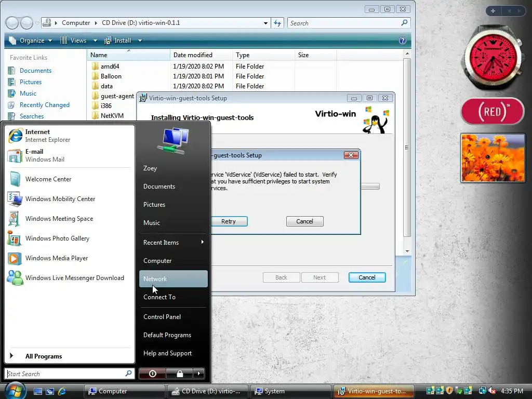
Task: Select Network in Start menu
Action: [173, 278]
